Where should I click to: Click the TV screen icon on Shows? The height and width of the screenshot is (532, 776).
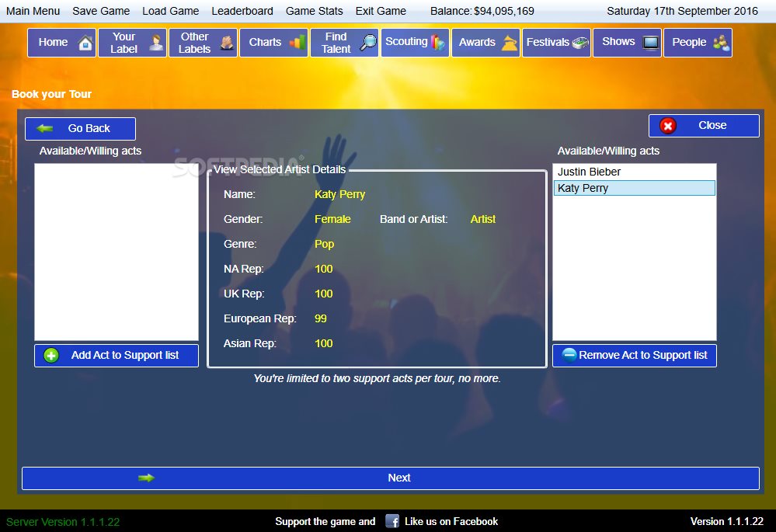[x=651, y=43]
